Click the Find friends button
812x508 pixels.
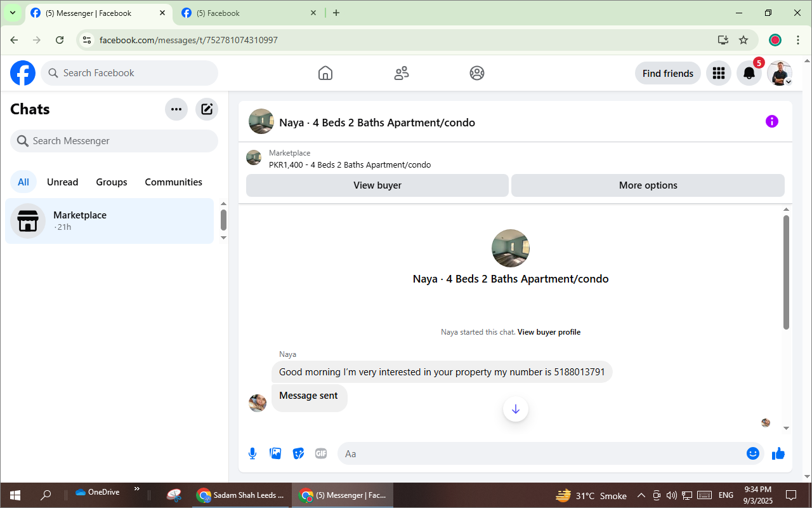pos(668,73)
